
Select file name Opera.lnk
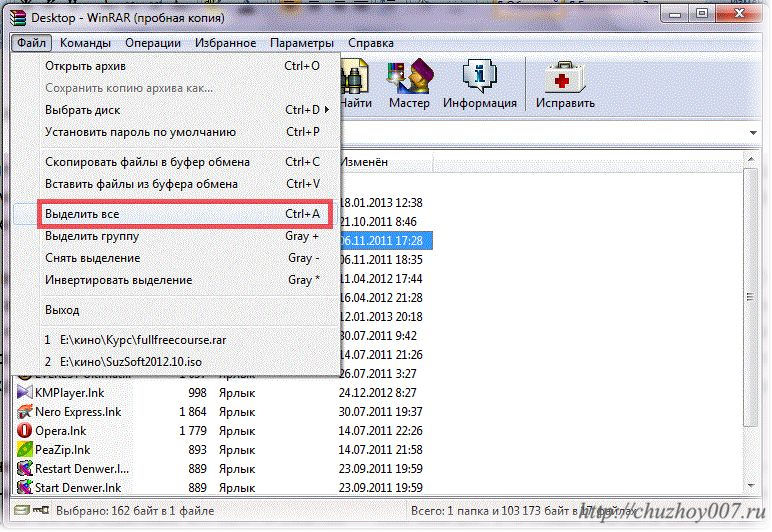61,431
